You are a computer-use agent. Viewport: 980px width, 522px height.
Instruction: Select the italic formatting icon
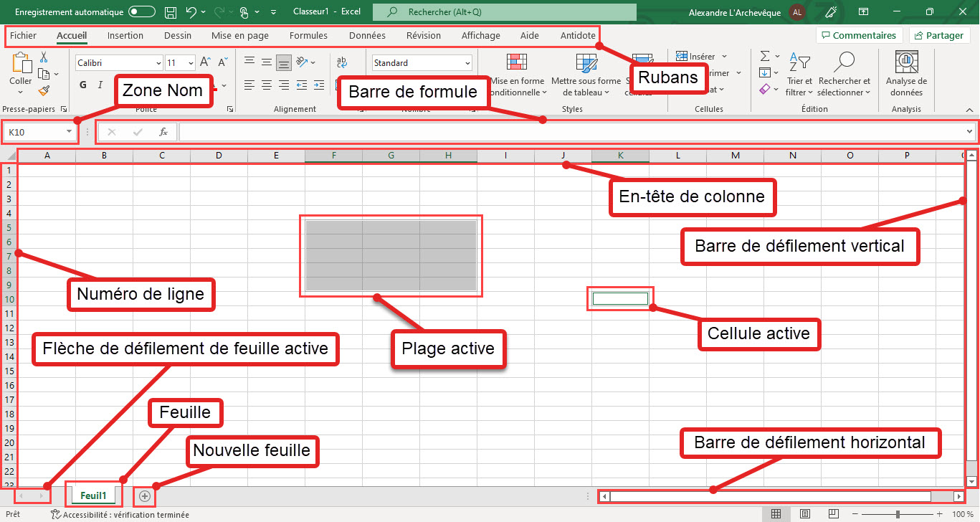(100, 85)
